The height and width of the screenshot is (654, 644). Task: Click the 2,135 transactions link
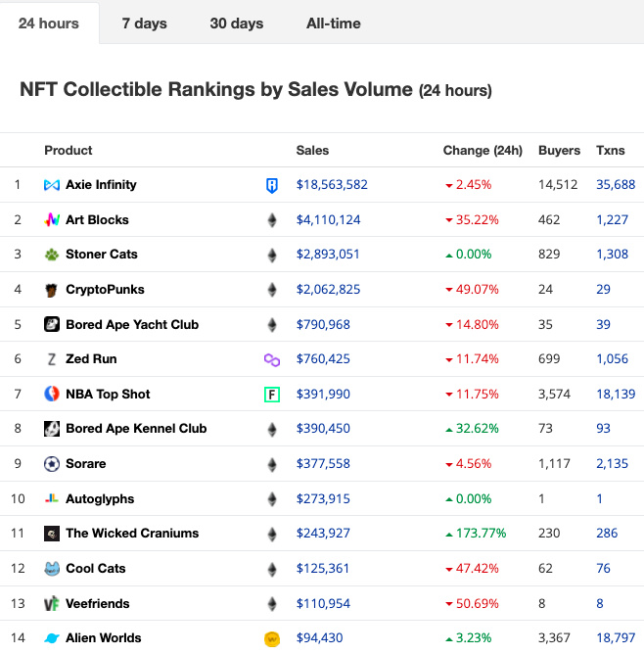(612, 464)
